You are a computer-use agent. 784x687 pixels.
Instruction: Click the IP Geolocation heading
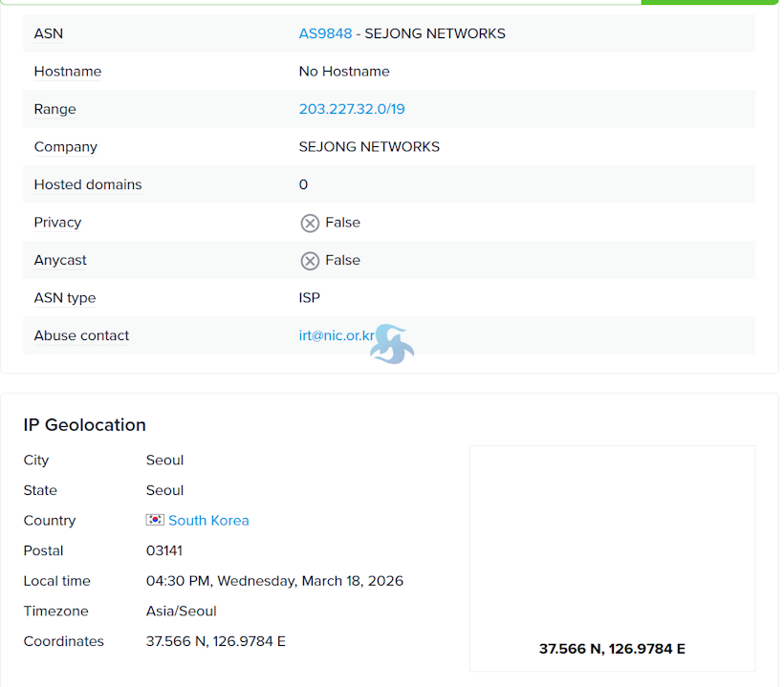85,425
